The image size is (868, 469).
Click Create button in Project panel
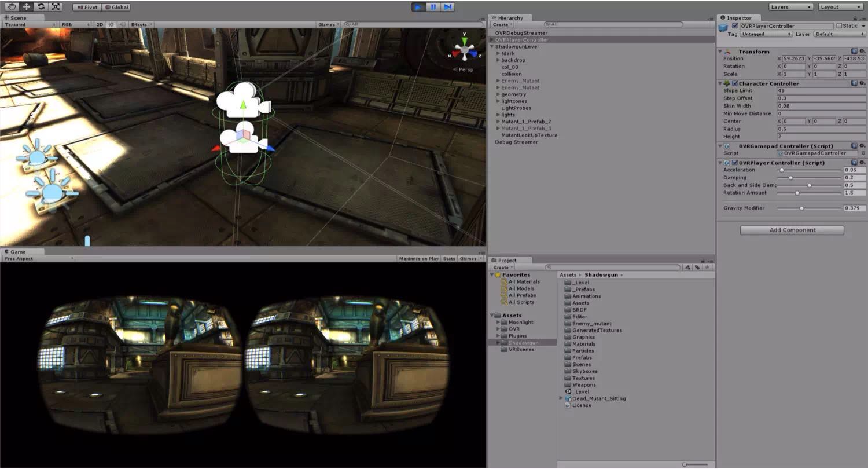point(503,268)
